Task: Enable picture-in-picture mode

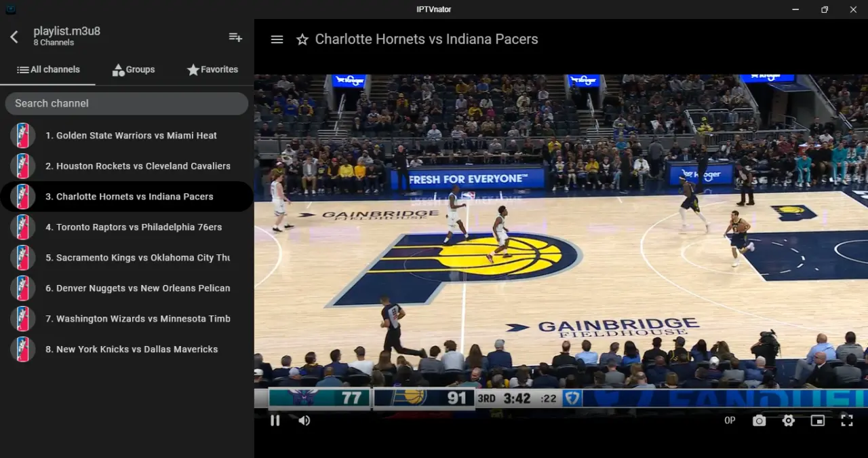Action: (818, 421)
